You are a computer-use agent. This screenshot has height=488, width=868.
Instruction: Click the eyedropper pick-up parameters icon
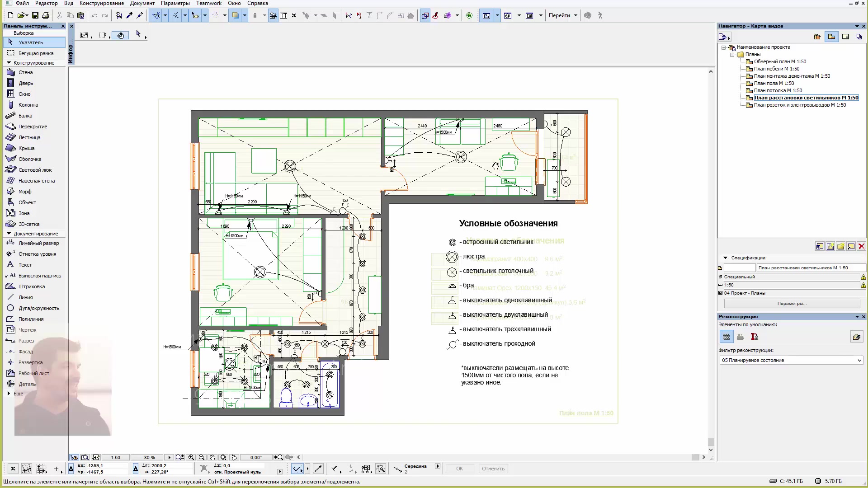[x=129, y=15]
